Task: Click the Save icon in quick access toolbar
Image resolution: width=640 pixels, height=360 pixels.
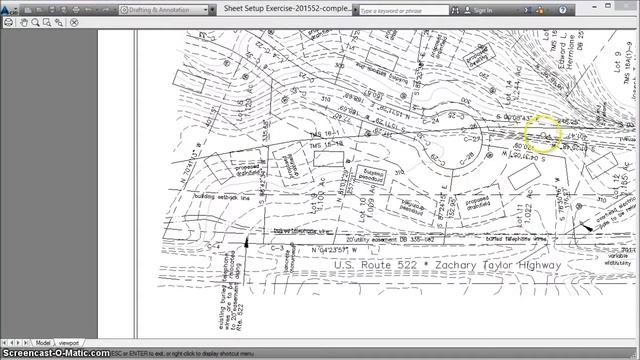Action: 52,10
